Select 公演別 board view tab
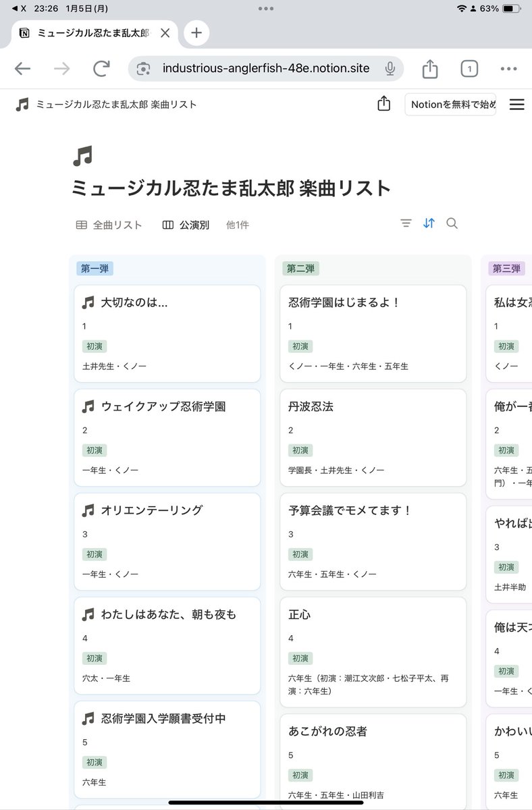This screenshot has width=532, height=810. click(186, 225)
